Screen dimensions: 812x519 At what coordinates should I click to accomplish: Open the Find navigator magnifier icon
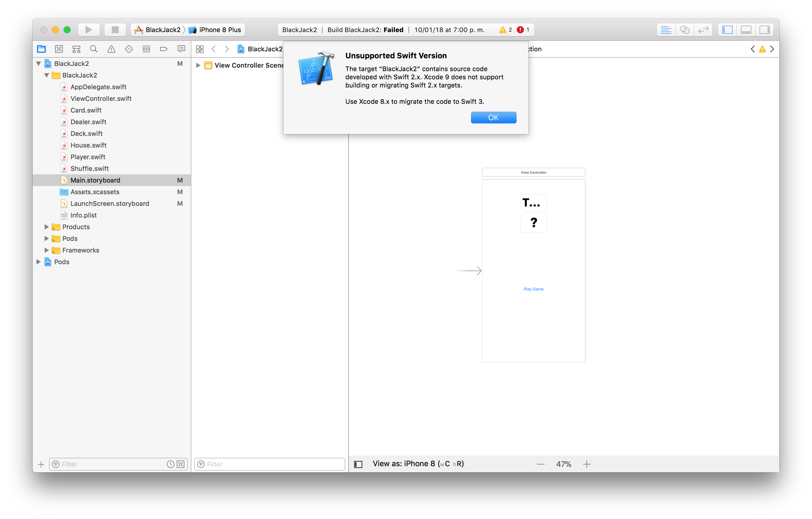coord(94,49)
